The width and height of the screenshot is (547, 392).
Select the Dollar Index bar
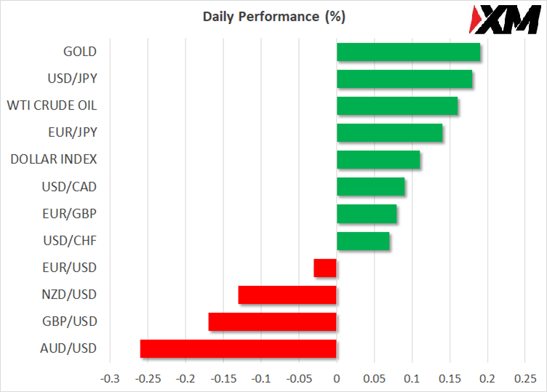click(x=378, y=160)
